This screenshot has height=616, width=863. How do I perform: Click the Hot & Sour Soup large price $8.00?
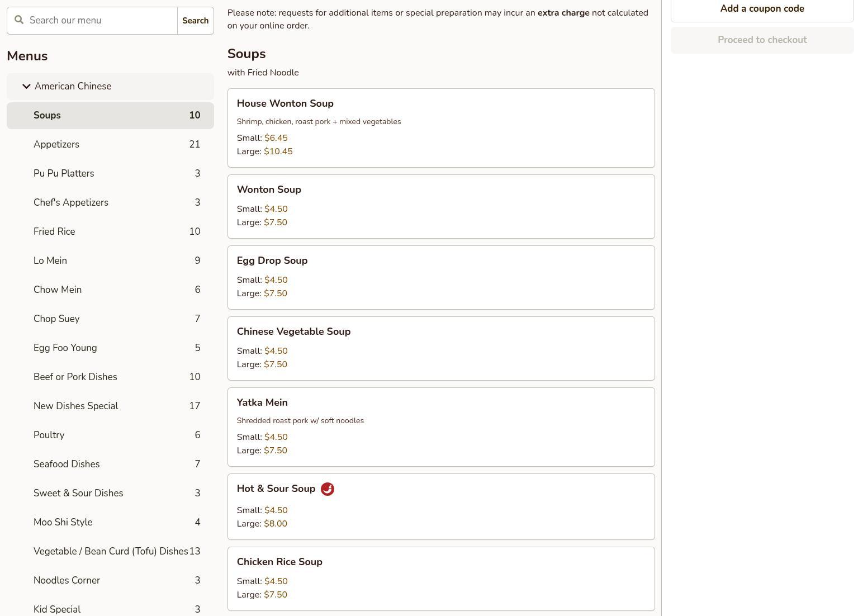click(x=276, y=524)
